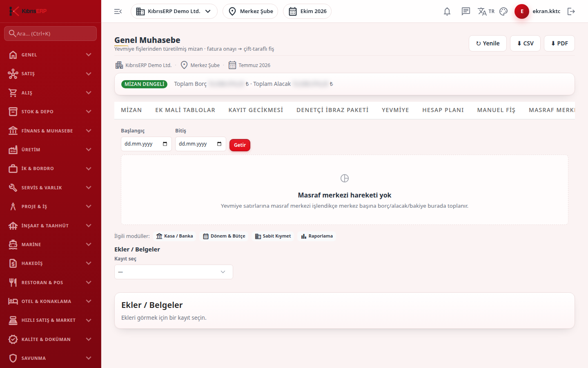Click the Otel & Konaklama bed icon
Image resolution: width=588 pixels, height=368 pixels.
pyautogui.click(x=13, y=301)
